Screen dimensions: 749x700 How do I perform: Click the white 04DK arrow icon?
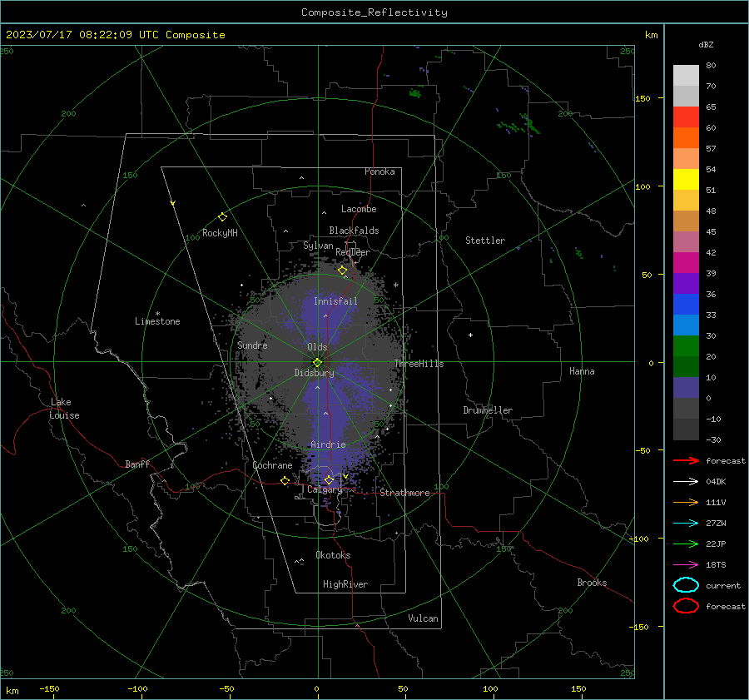686,482
